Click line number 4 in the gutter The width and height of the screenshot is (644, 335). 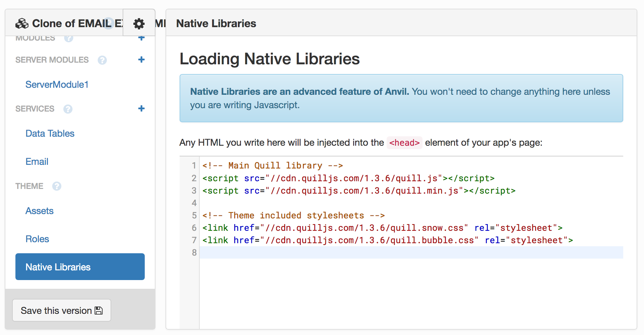coord(194,203)
